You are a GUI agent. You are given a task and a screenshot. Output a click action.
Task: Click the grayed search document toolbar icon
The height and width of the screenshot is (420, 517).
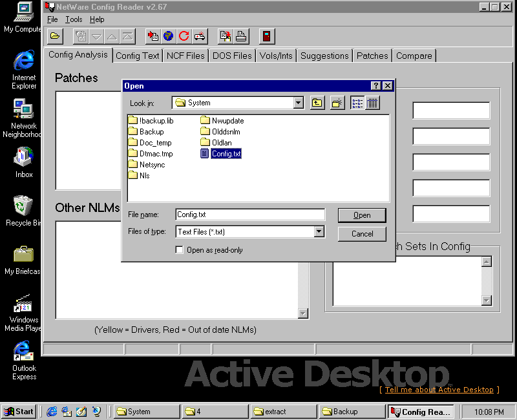coord(81,36)
